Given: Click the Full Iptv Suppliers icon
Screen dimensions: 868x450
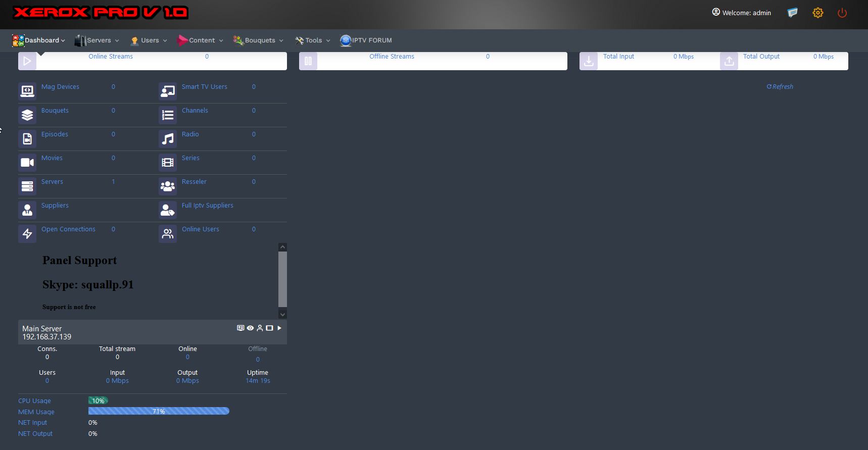Looking at the screenshot, I should (168, 210).
